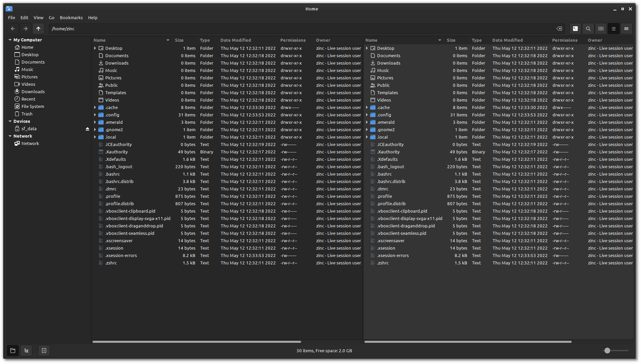Open the Edit menu

click(x=24, y=17)
